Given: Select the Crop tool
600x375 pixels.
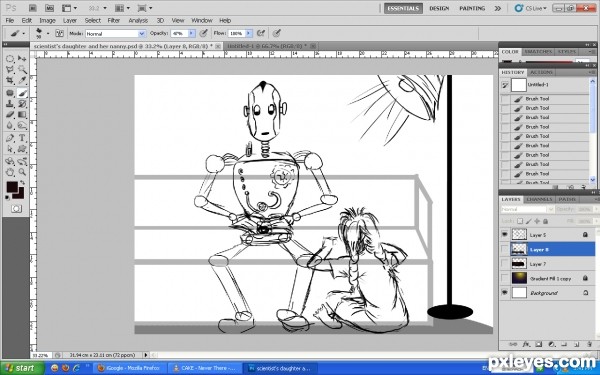Looking at the screenshot, I should point(10,80).
